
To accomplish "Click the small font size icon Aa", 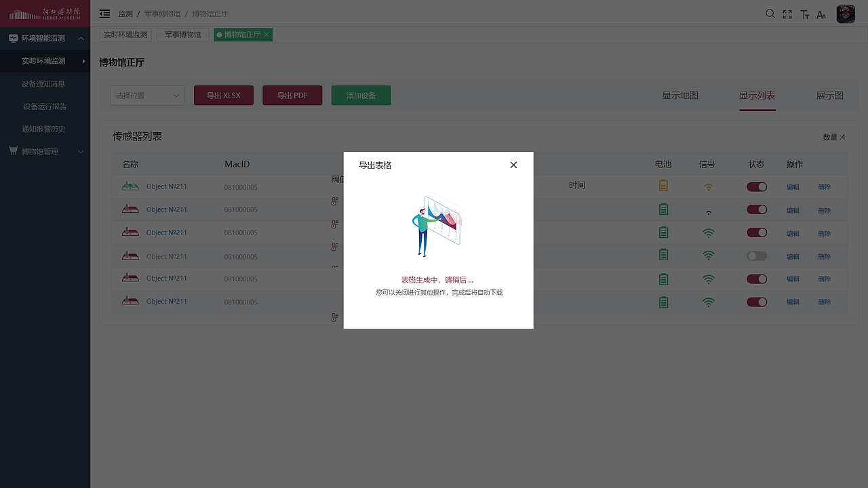I will point(821,14).
